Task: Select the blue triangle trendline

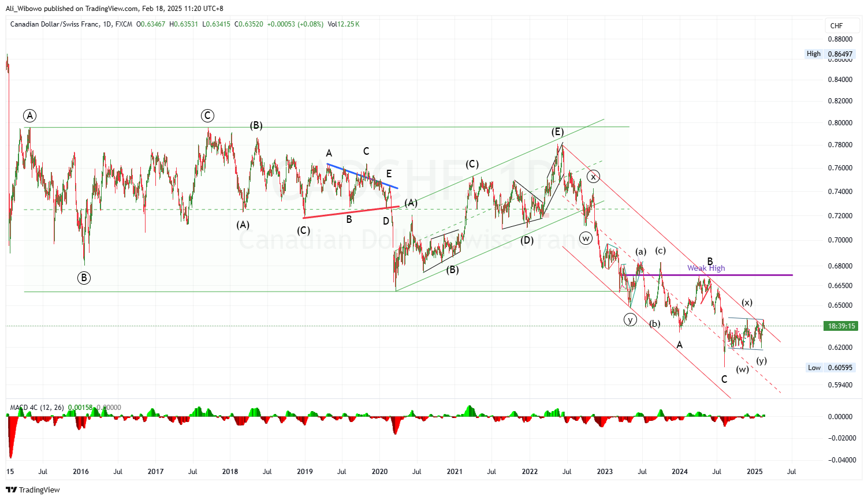Action: 362,176
